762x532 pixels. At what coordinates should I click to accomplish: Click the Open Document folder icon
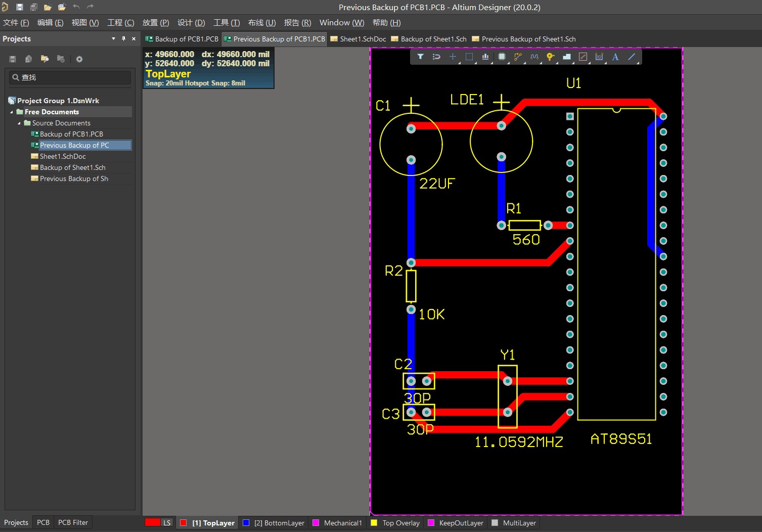(48, 7)
